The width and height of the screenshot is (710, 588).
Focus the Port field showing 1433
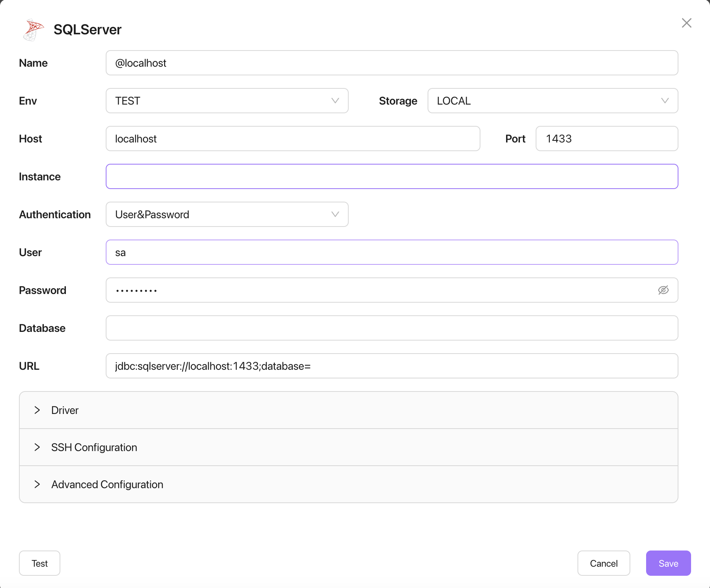pyautogui.click(x=607, y=139)
